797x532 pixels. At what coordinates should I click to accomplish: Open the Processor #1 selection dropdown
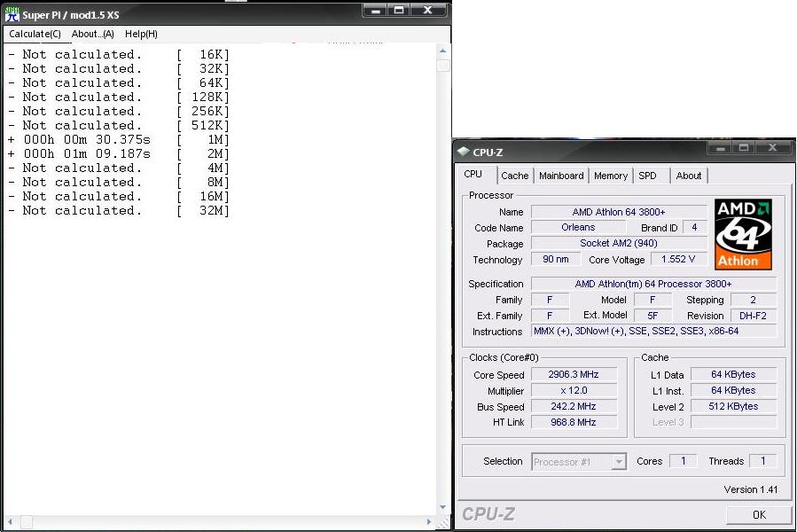tap(578, 462)
